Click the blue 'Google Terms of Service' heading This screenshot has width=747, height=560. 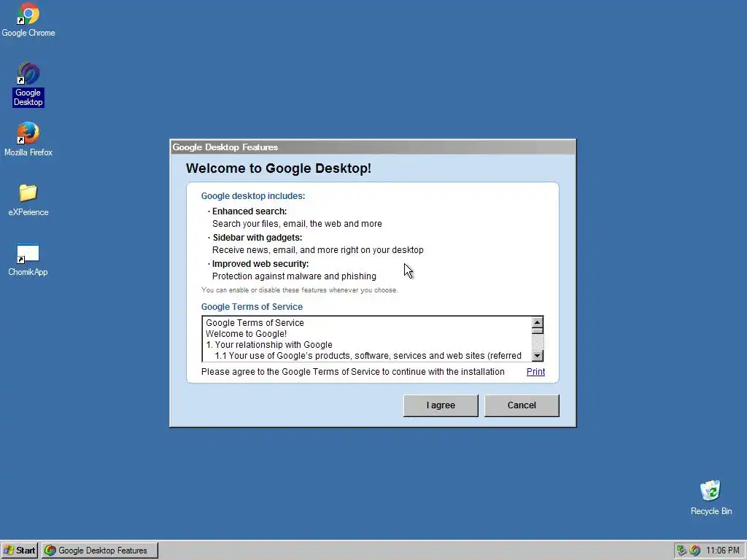pyautogui.click(x=252, y=307)
